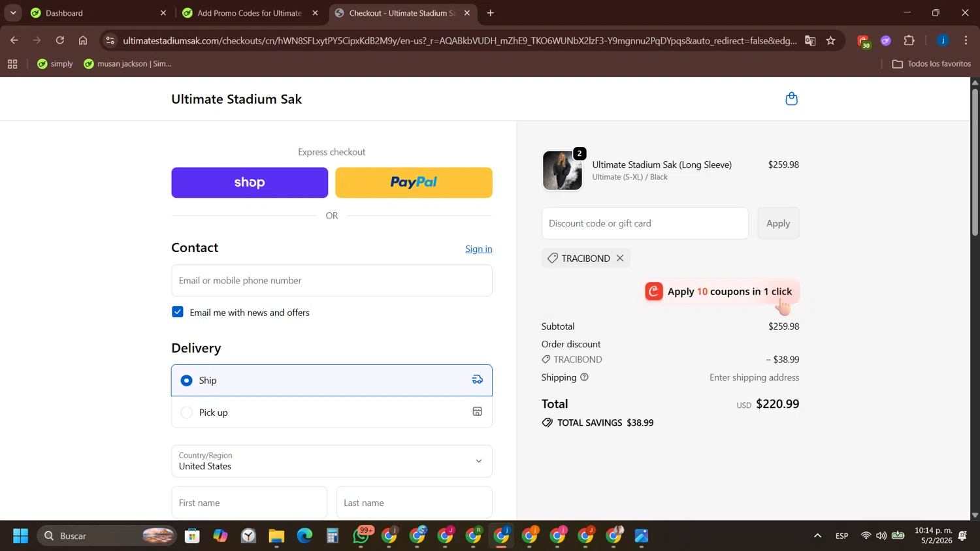The width and height of the screenshot is (980, 551).
Task: Open File Explorer from taskbar
Action: (x=276, y=536)
